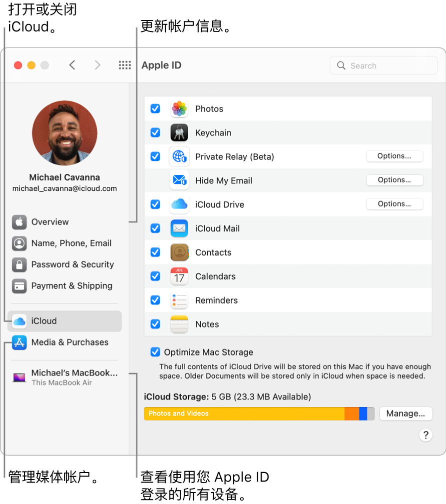Click inside the Search field
Screen dimensions: 446x504
(383, 65)
